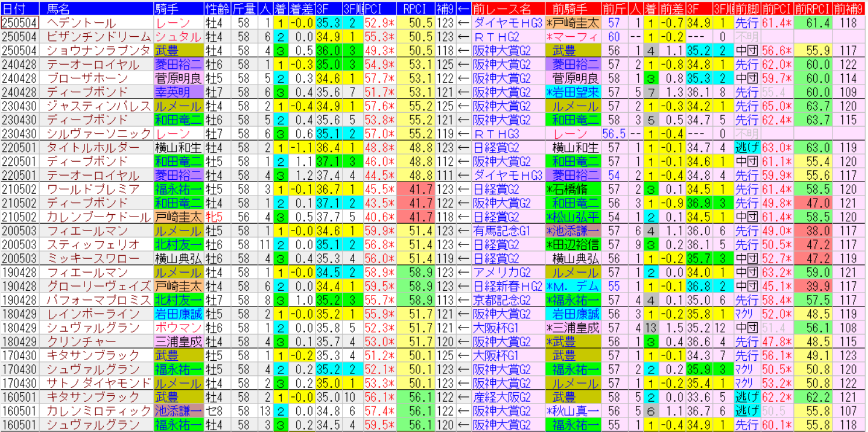Click the 産経大阪G2 previous race link
The image size is (868, 432).
point(503,398)
